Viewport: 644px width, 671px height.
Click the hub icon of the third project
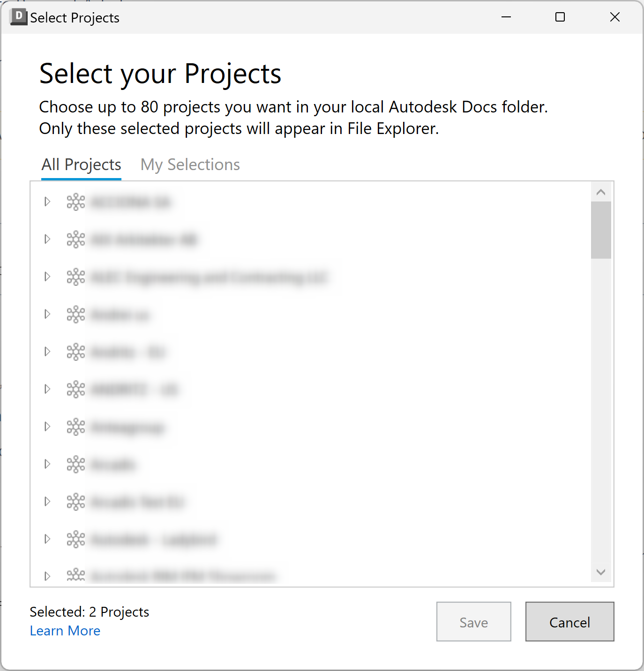(75, 276)
